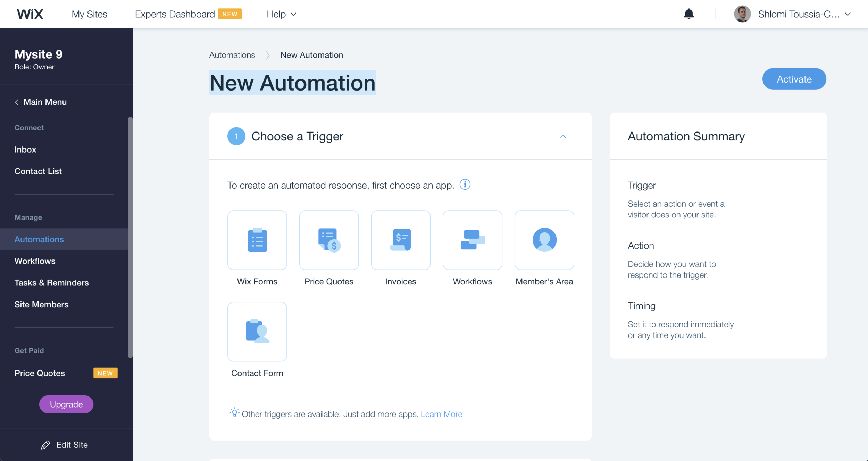The width and height of the screenshot is (868, 461).
Task: Open the Help dropdown menu
Action: tap(281, 14)
